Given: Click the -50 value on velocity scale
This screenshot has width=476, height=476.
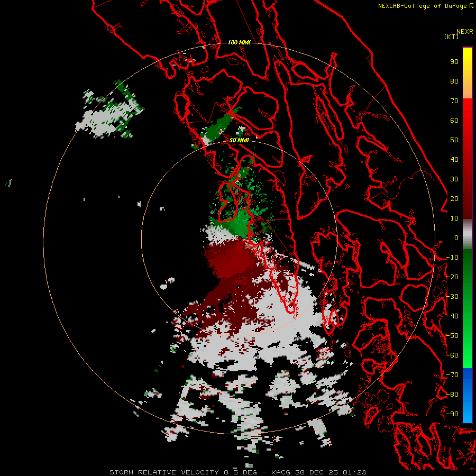Looking at the screenshot, I should coord(452,336).
